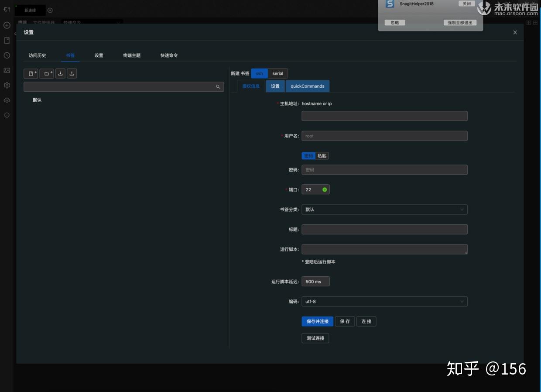This screenshot has width=541, height=392.
Task: Open access history via sidebar clock icon
Action: pyautogui.click(x=7, y=55)
